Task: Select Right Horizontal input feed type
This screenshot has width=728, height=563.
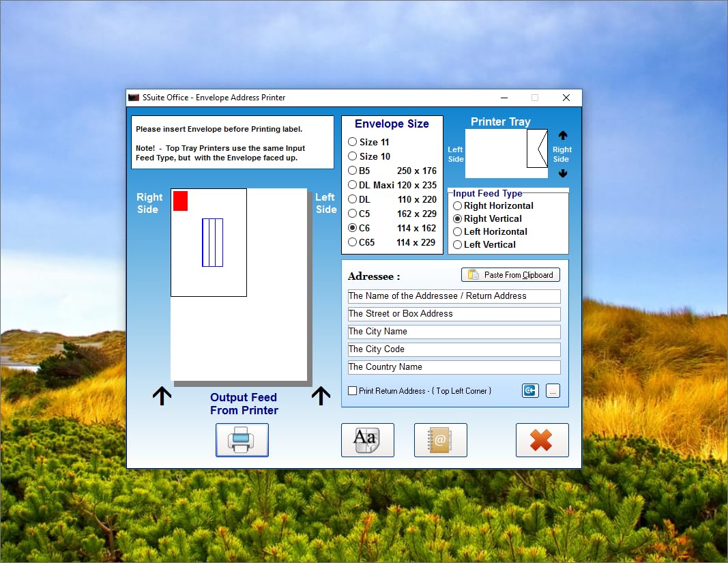Action: click(x=458, y=206)
